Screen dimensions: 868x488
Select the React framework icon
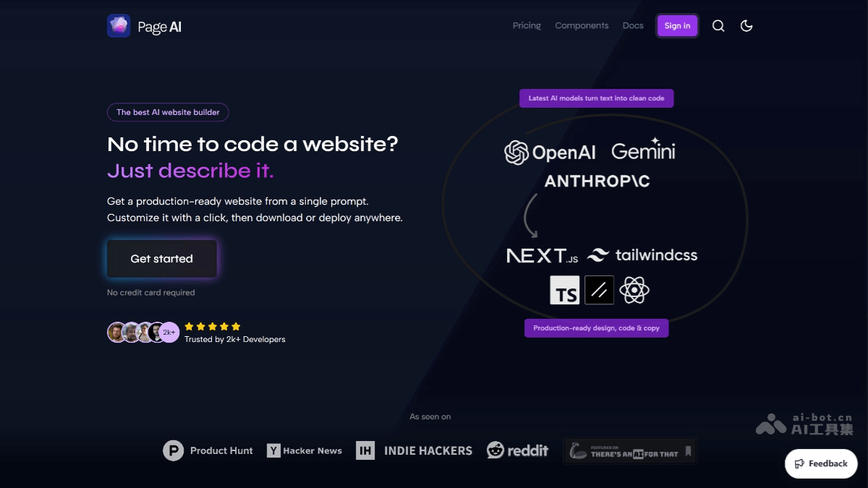[x=634, y=290]
